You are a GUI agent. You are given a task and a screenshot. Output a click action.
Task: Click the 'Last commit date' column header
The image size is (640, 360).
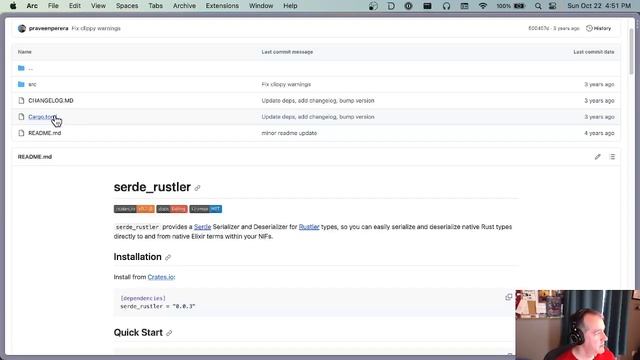593,52
